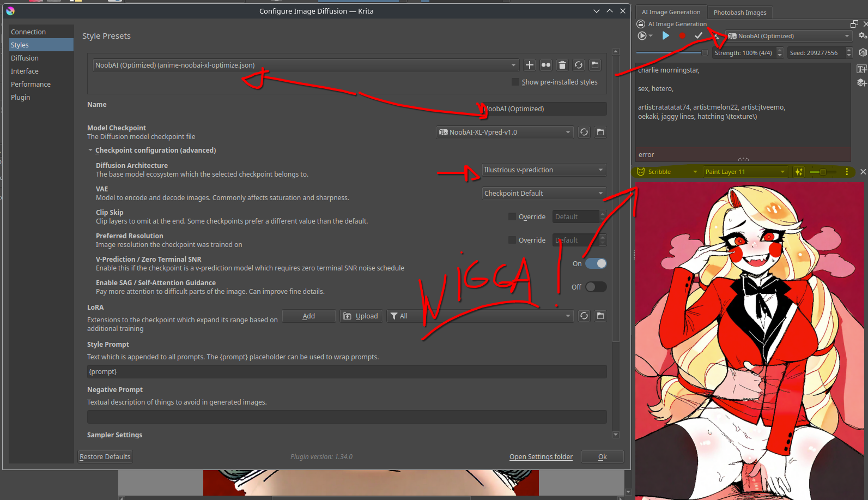
Task: Click the LoRA Upload button
Action: (x=361, y=316)
